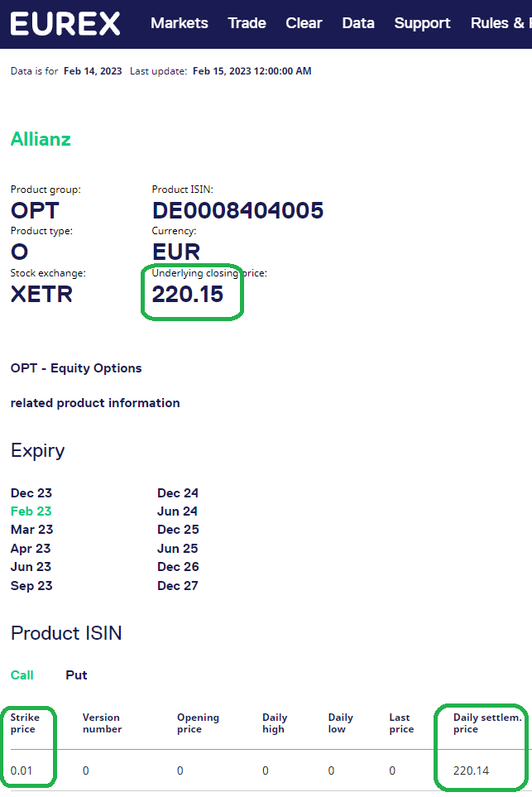Click the Jun 25 expiry link
Image resolution: width=532 pixels, height=797 pixels.
coord(177,549)
